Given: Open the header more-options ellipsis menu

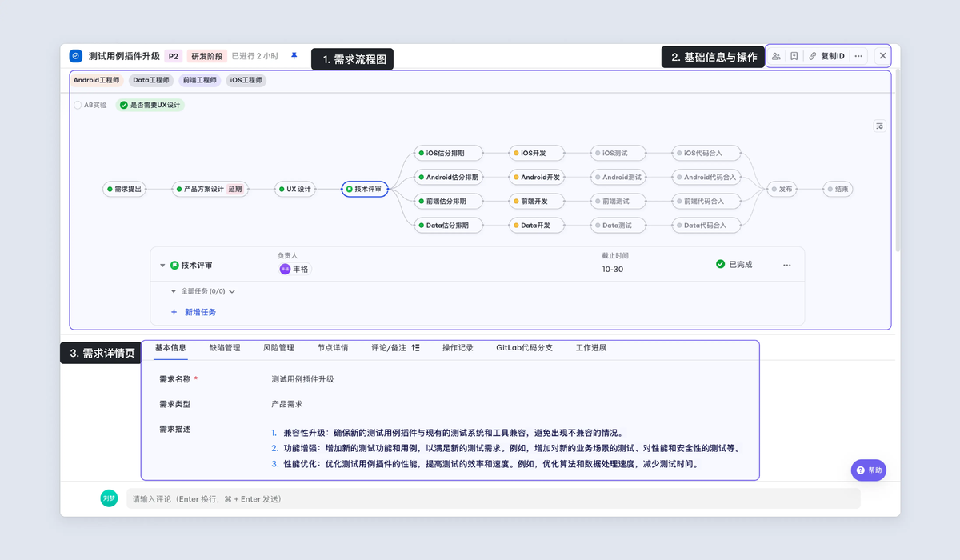Looking at the screenshot, I should pos(858,56).
